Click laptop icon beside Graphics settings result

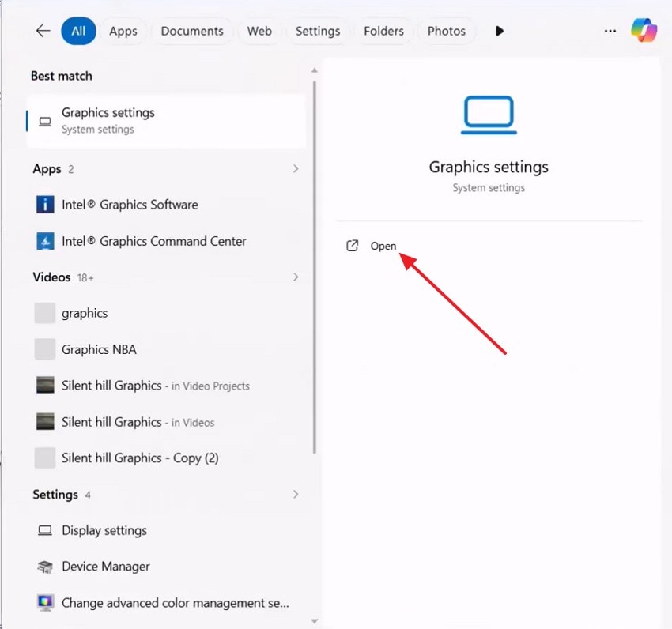tap(45, 122)
